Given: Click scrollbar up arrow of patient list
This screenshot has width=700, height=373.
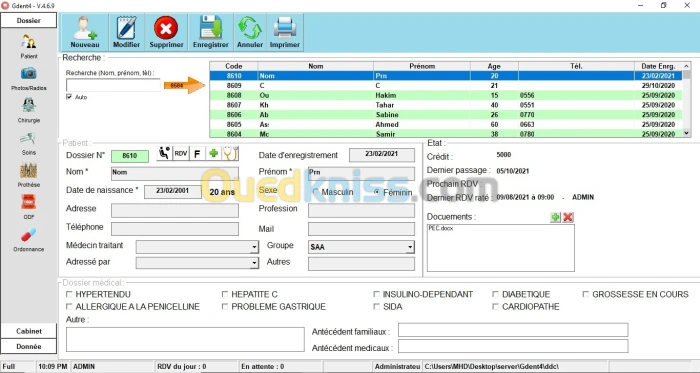Looking at the screenshot, I should tap(687, 66).
